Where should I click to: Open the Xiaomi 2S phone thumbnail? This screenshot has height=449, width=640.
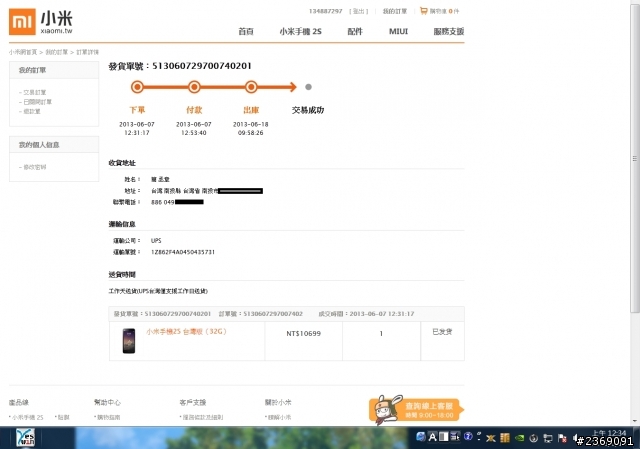pyautogui.click(x=129, y=341)
